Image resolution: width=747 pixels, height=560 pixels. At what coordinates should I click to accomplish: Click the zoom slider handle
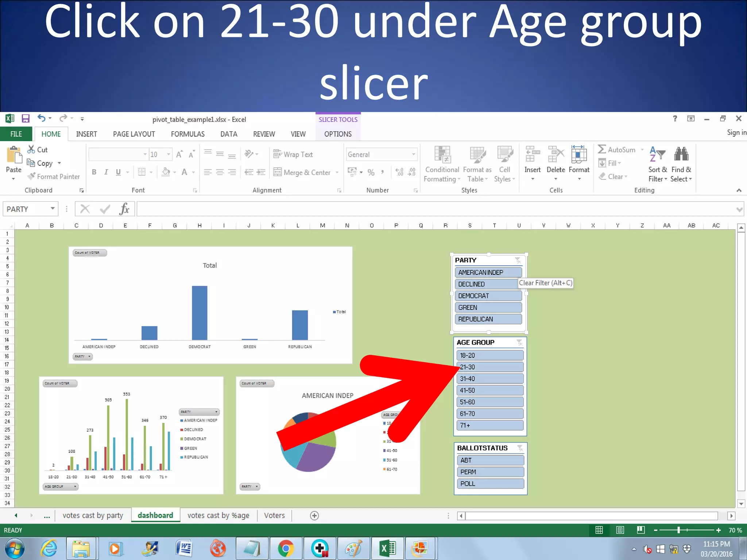pos(679,530)
